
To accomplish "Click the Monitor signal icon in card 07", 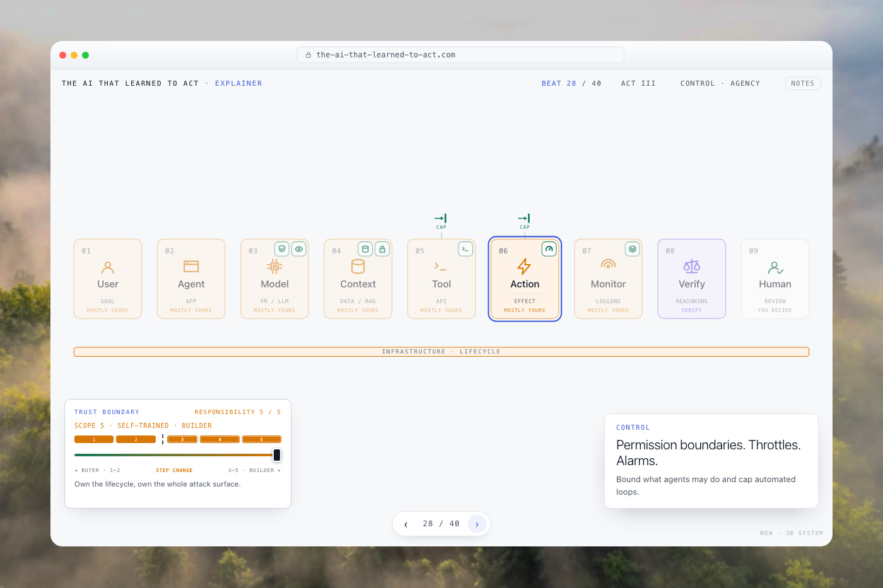I will (608, 265).
